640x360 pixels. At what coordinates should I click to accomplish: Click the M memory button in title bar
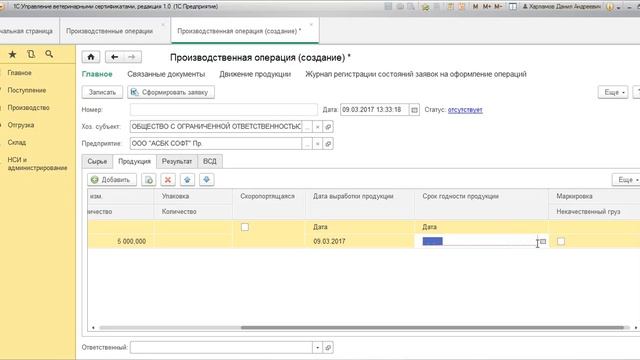476,7
